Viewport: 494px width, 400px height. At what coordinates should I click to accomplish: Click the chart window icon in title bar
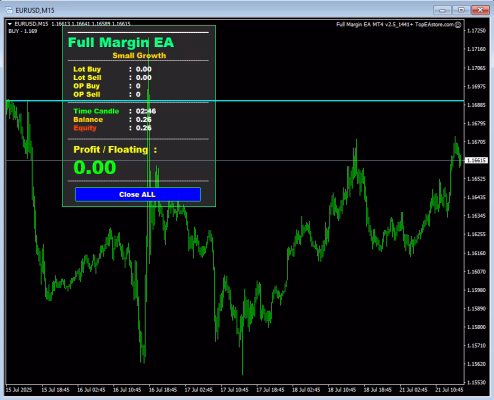[9, 10]
